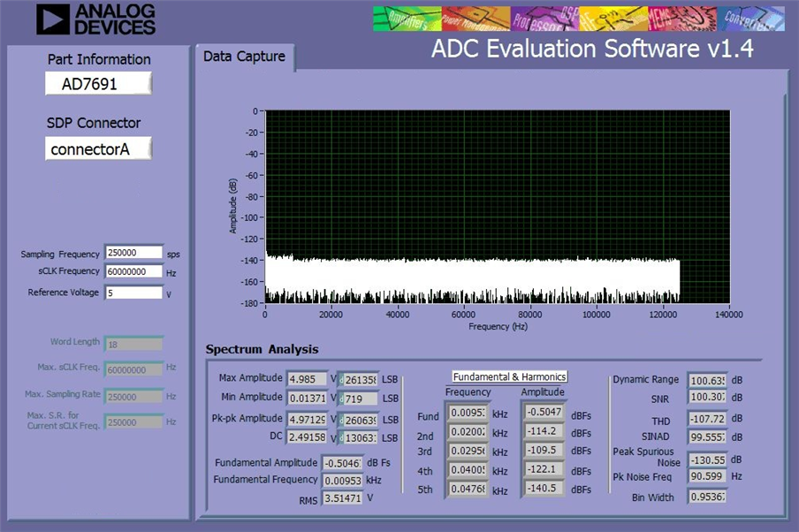Click the Processors DSP banner image

[x=544, y=19]
